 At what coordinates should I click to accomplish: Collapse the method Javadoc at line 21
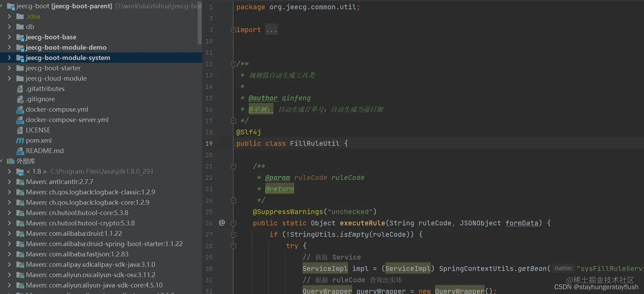pyautogui.click(x=233, y=166)
